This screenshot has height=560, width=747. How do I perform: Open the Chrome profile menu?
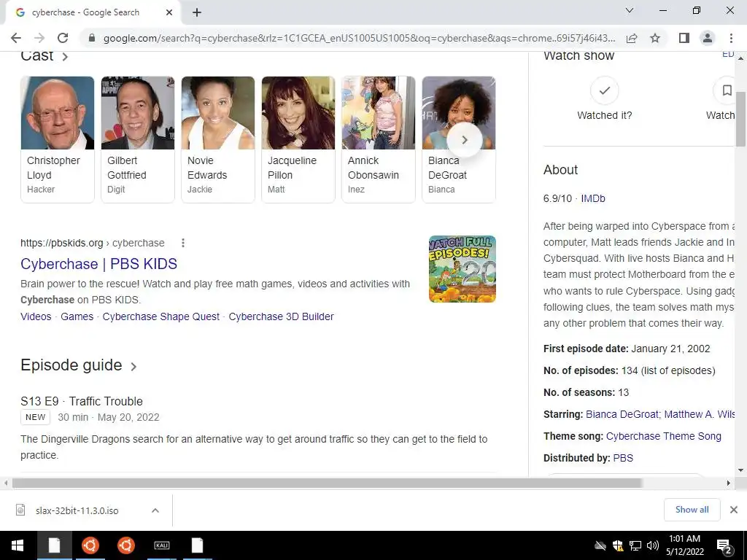point(708,38)
